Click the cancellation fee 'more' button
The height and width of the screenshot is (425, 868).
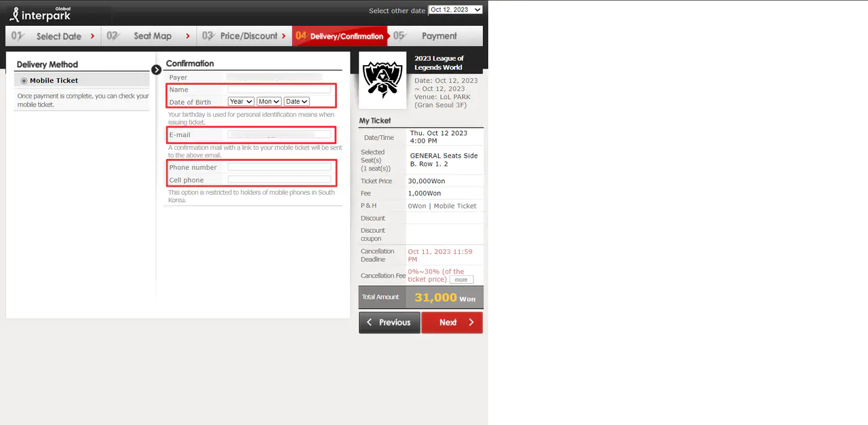pyautogui.click(x=461, y=280)
